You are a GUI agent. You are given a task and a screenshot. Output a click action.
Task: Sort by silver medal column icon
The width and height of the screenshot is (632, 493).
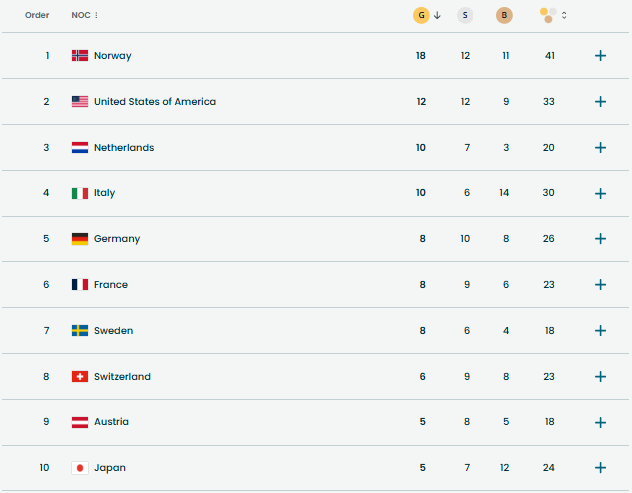[465, 15]
